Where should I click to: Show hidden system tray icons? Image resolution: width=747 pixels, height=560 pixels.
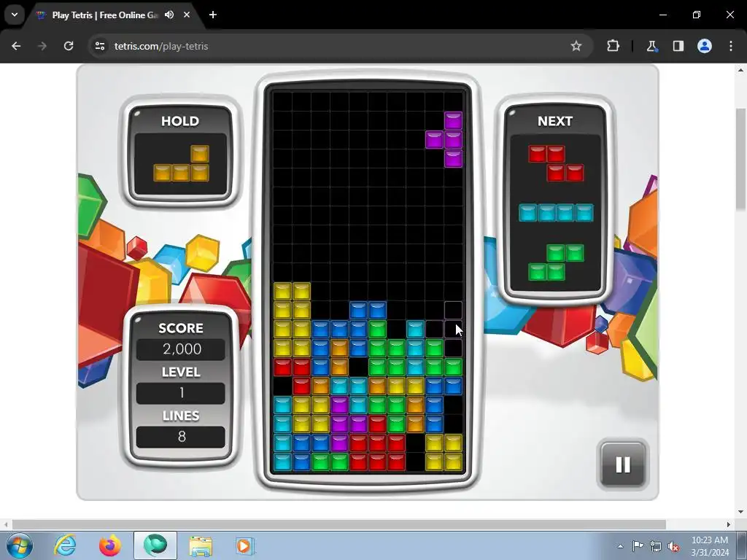tap(620, 546)
